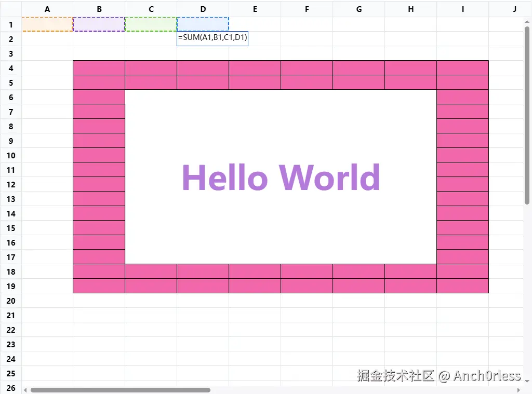532x394 pixels.
Task: Select column header D
Action: coord(203,9)
